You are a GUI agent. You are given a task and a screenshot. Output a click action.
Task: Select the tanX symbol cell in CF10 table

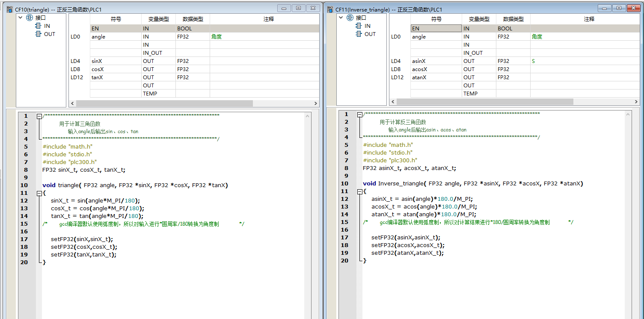pyautogui.click(x=116, y=78)
